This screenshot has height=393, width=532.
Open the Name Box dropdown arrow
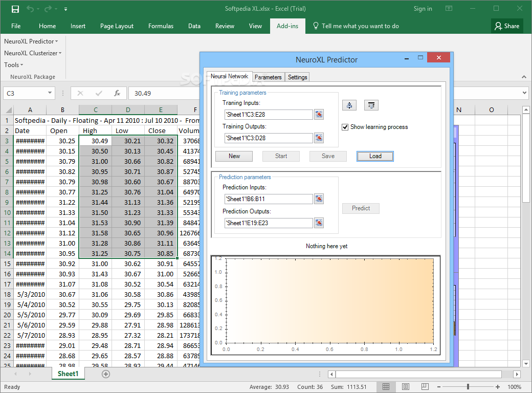point(50,93)
